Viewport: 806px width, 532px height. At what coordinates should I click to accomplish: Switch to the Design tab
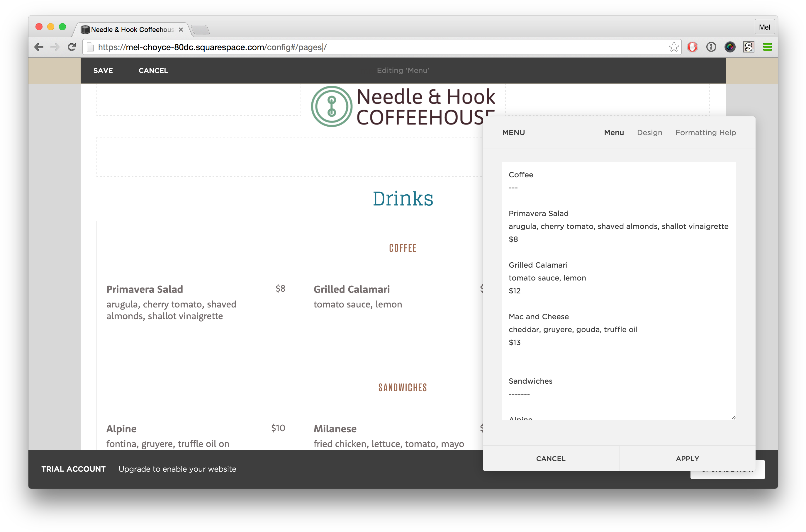tap(649, 133)
